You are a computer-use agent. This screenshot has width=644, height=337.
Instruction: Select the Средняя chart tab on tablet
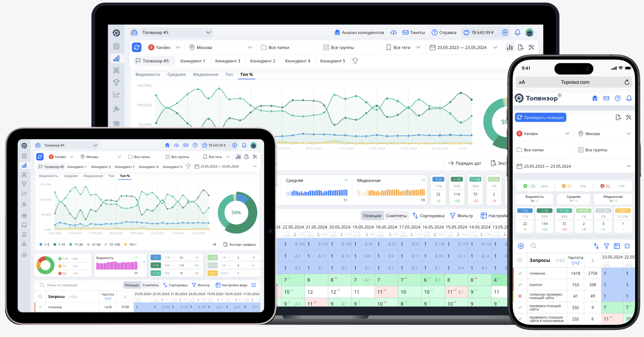71,176
